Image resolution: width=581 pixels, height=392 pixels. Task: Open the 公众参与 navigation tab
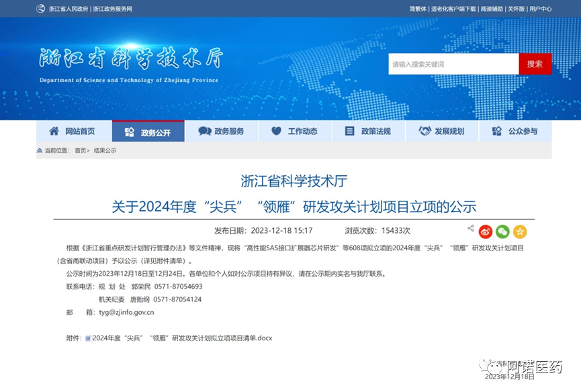[515, 132]
